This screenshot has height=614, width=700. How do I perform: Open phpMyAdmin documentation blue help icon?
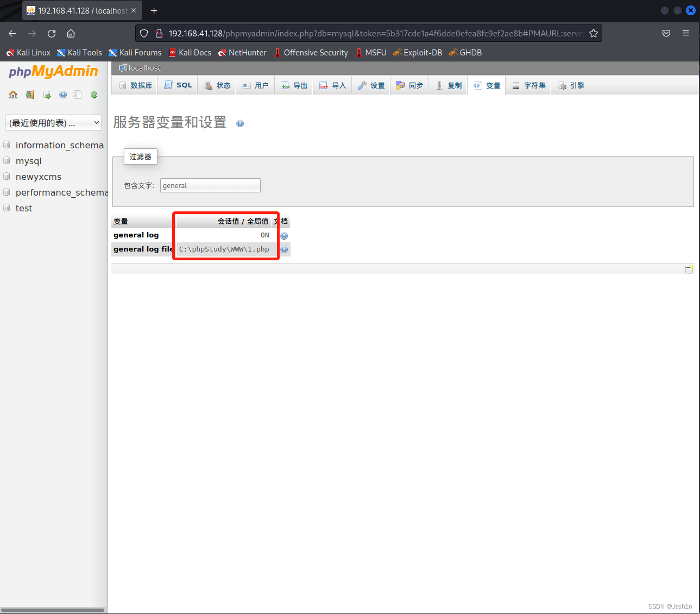coord(63,95)
